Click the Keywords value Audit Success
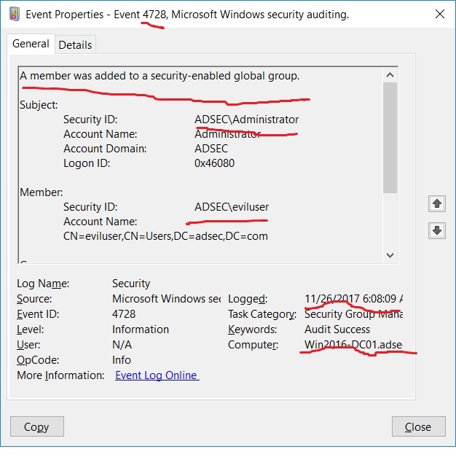Viewport: 456px width, 476px height. click(x=339, y=329)
